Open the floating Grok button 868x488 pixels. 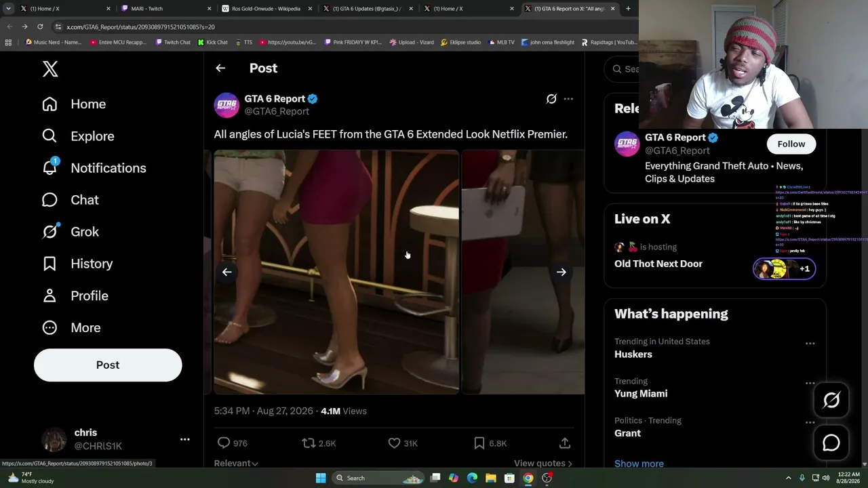point(831,400)
